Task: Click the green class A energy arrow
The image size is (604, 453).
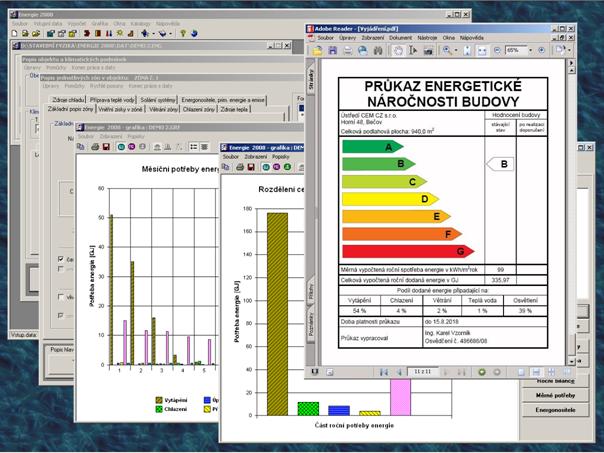Action: pyautogui.click(x=372, y=147)
